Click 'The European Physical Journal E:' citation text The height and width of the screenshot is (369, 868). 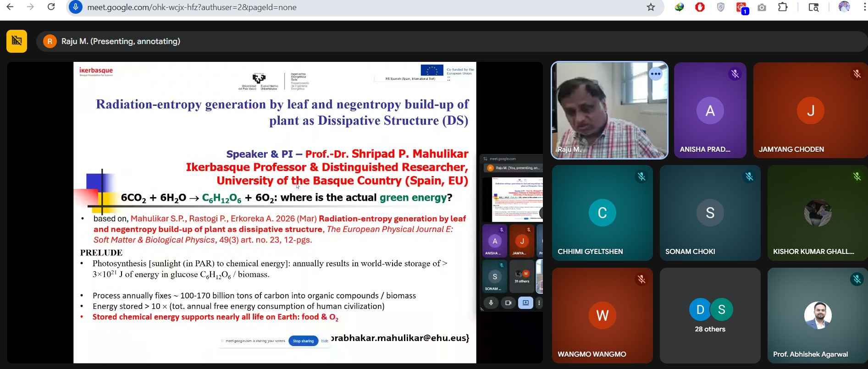[390, 229]
